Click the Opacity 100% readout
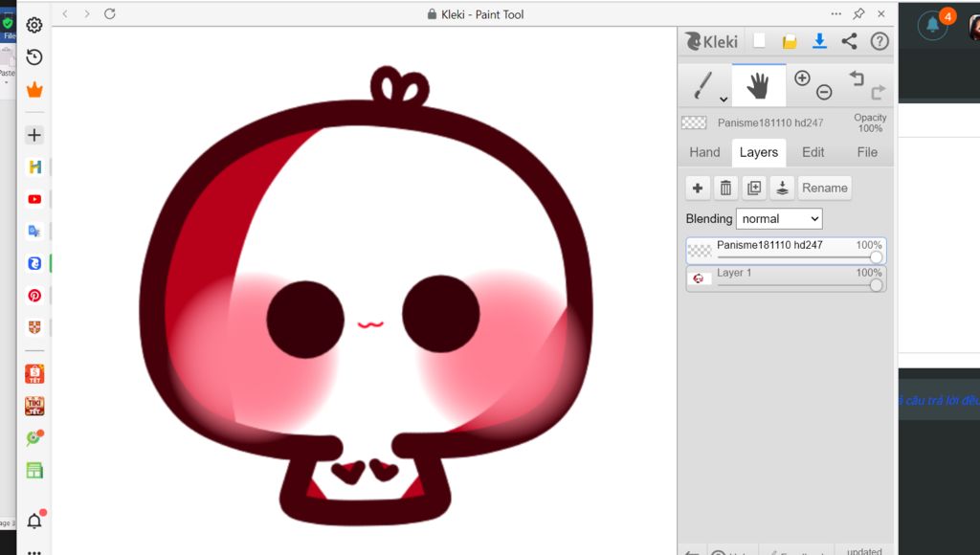Viewport: 980px width, 555px height. (x=870, y=122)
